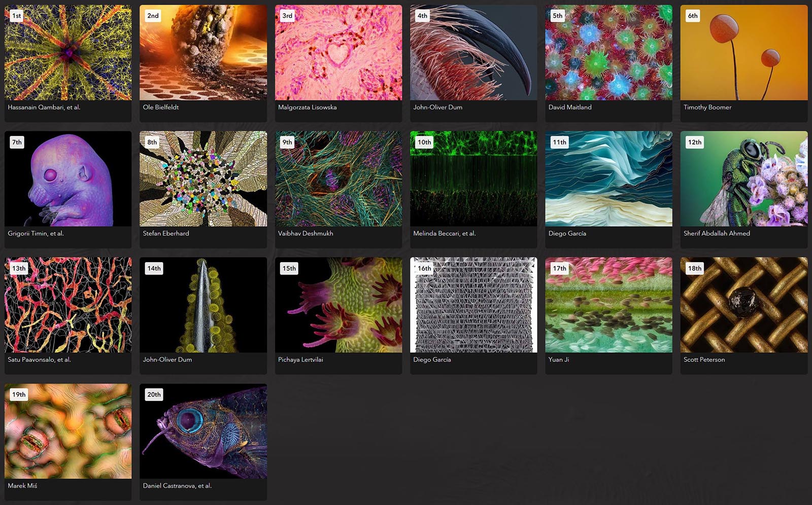
Task: Click the name Diego García under 16th place
Action: pyautogui.click(x=432, y=359)
